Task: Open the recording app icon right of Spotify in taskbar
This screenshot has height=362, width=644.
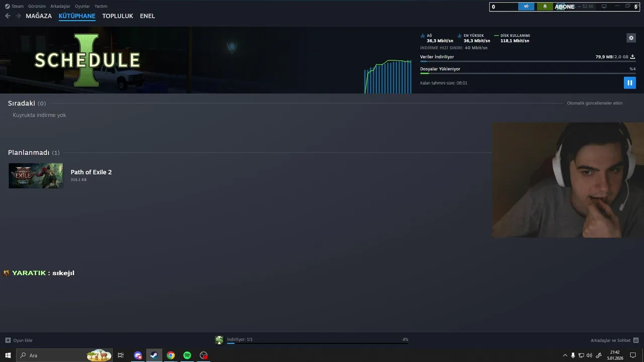Action: point(204,355)
